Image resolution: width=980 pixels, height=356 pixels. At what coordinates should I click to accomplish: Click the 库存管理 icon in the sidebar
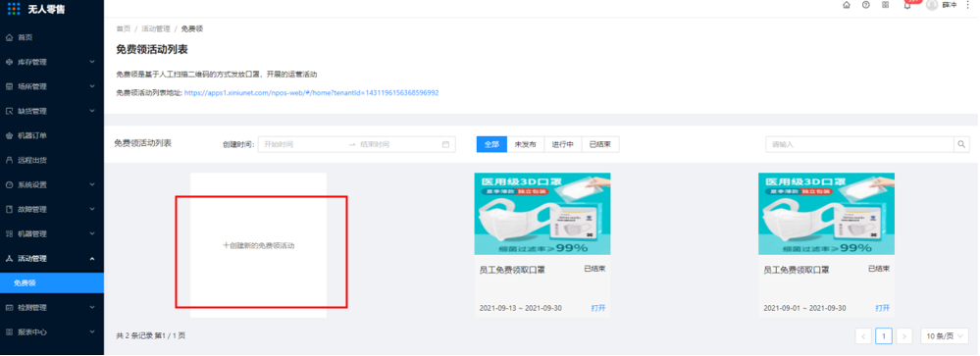click(9, 62)
